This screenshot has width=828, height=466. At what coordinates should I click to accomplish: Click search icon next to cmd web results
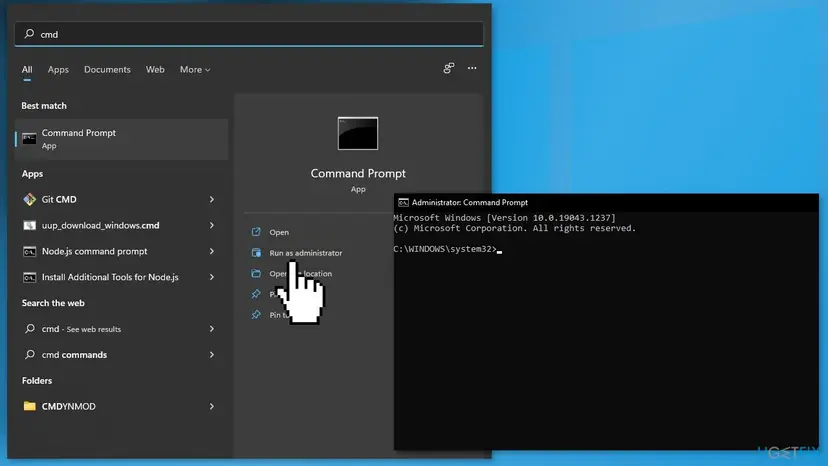point(30,329)
